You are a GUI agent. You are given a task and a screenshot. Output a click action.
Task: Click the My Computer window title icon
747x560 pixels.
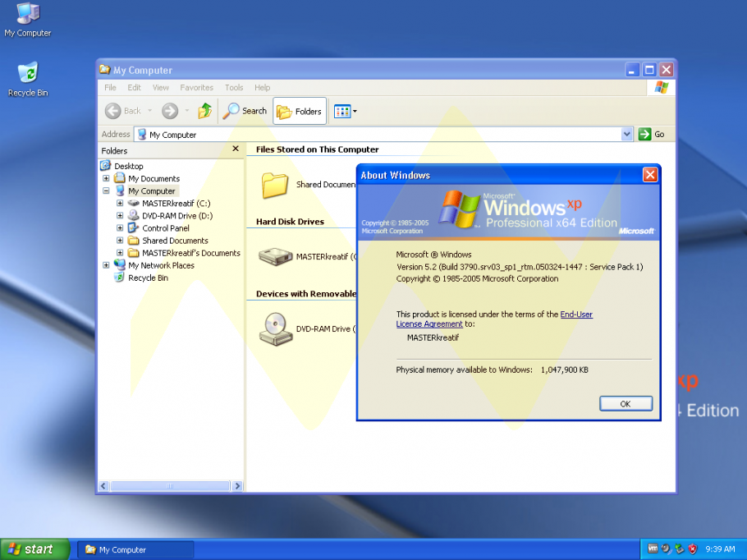coord(105,70)
